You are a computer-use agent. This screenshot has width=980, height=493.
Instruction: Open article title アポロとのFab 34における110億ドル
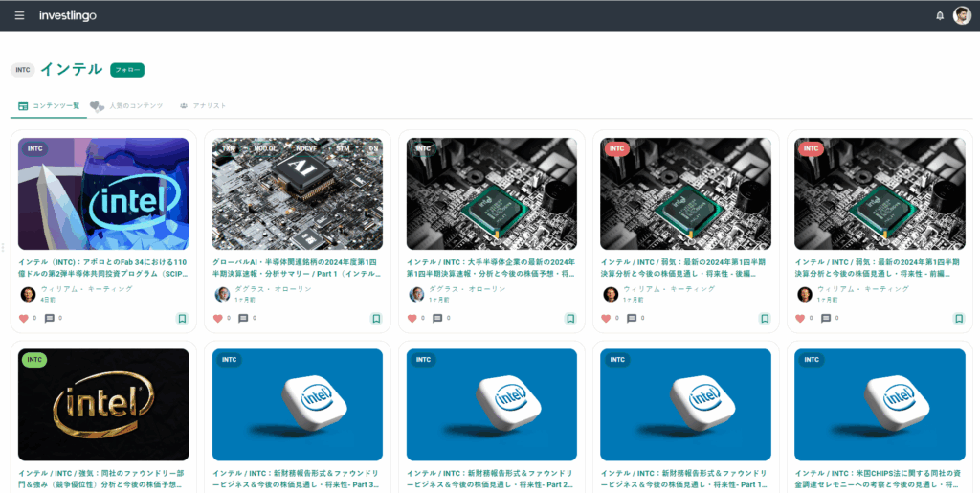pyautogui.click(x=103, y=268)
